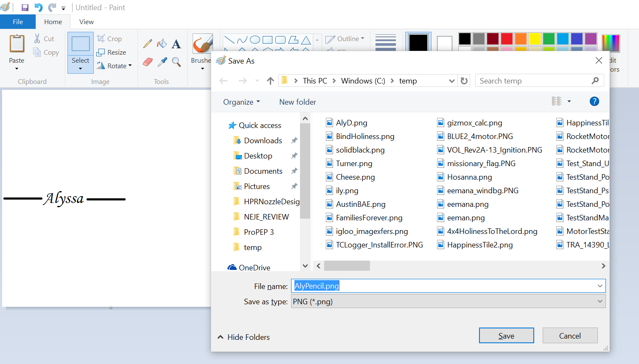Click the Resize tool

point(111,52)
